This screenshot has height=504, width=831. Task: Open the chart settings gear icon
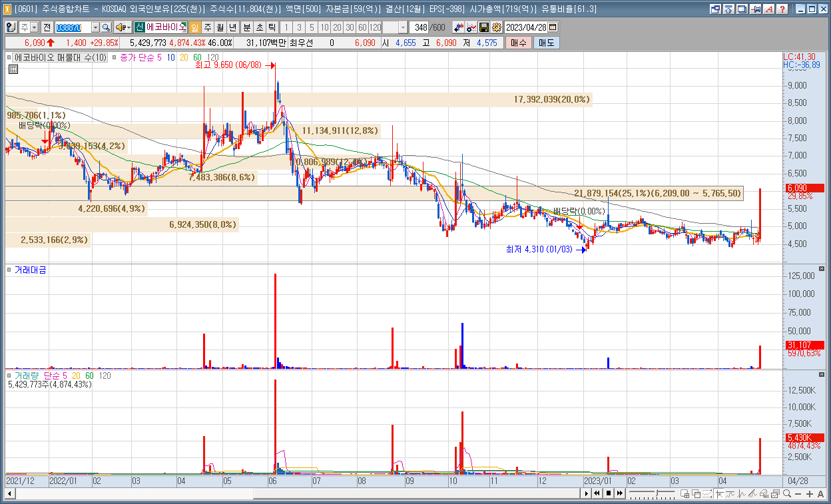point(497,27)
